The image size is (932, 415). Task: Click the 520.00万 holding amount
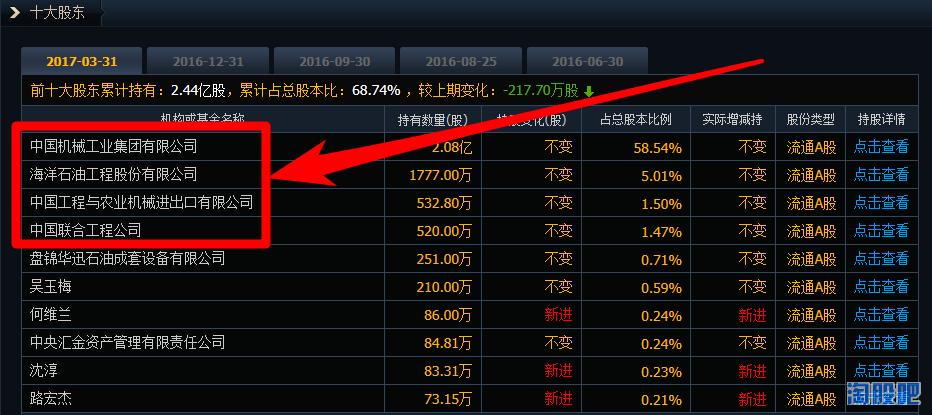445,230
